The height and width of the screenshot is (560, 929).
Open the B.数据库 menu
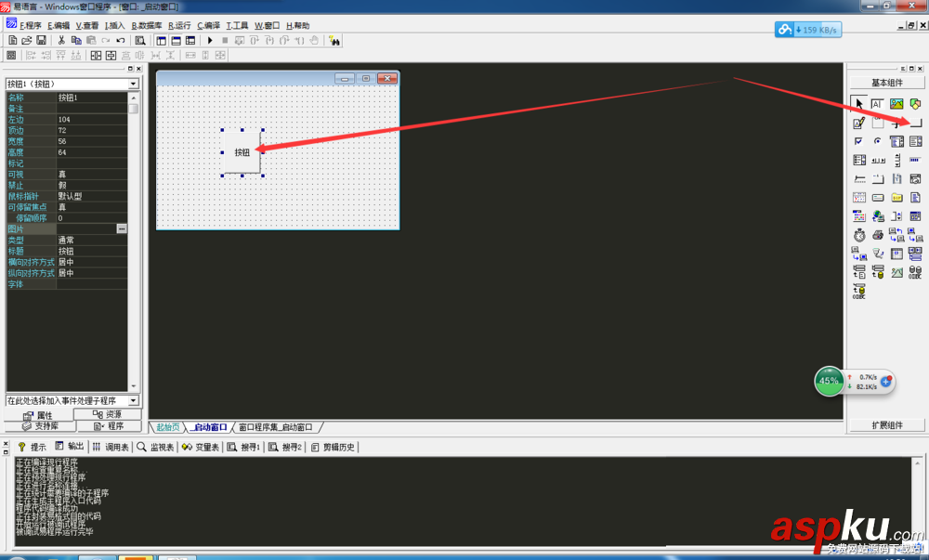click(147, 25)
